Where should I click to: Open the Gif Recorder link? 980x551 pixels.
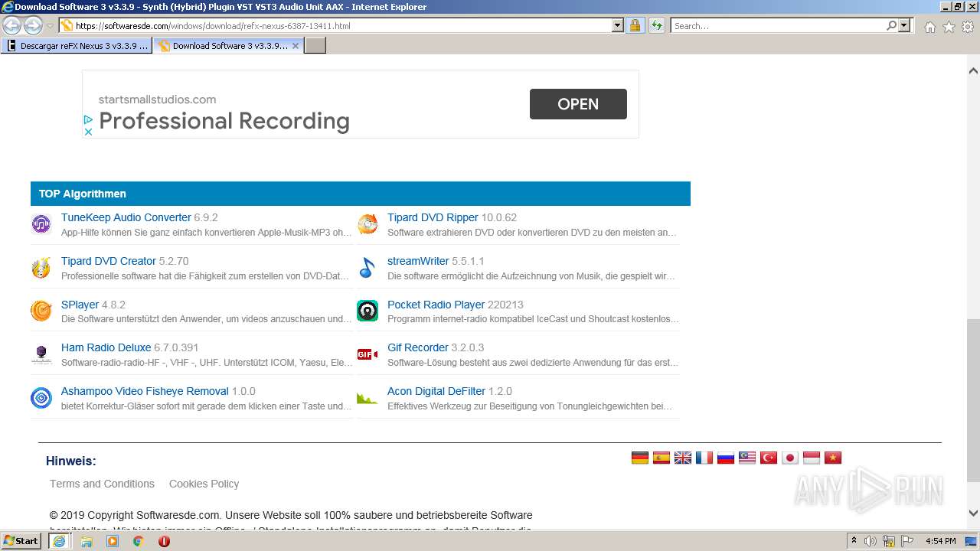pyautogui.click(x=418, y=347)
